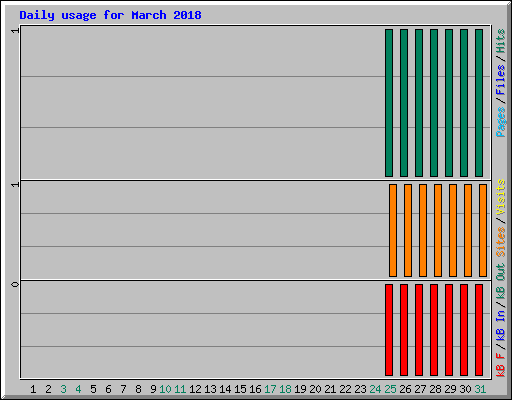Screen dimensions: 512x400
Task: Click the orange "Sites" legend label
Action: 500,242
